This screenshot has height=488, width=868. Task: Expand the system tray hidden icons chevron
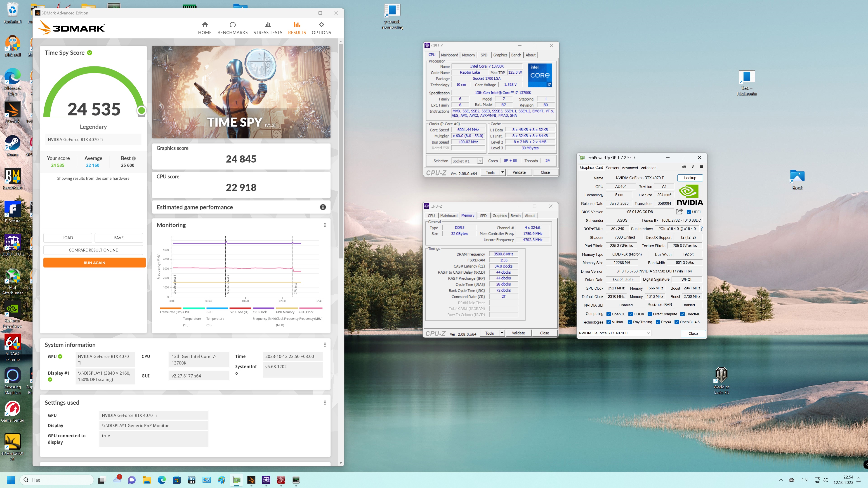(x=781, y=480)
